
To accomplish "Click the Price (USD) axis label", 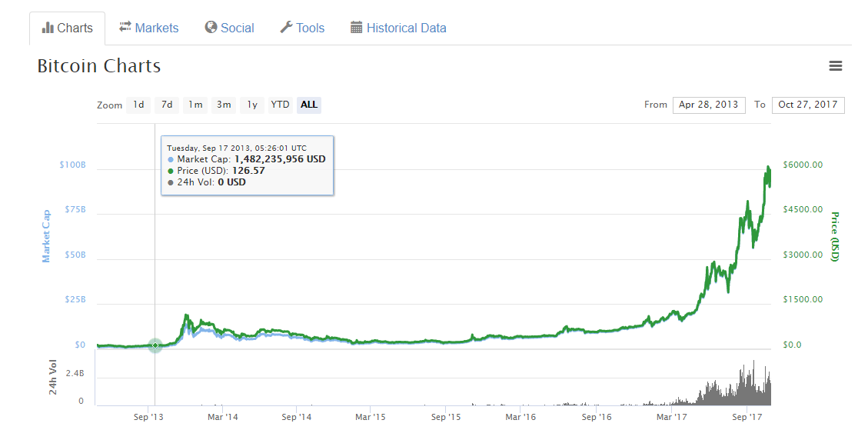I will click(836, 236).
